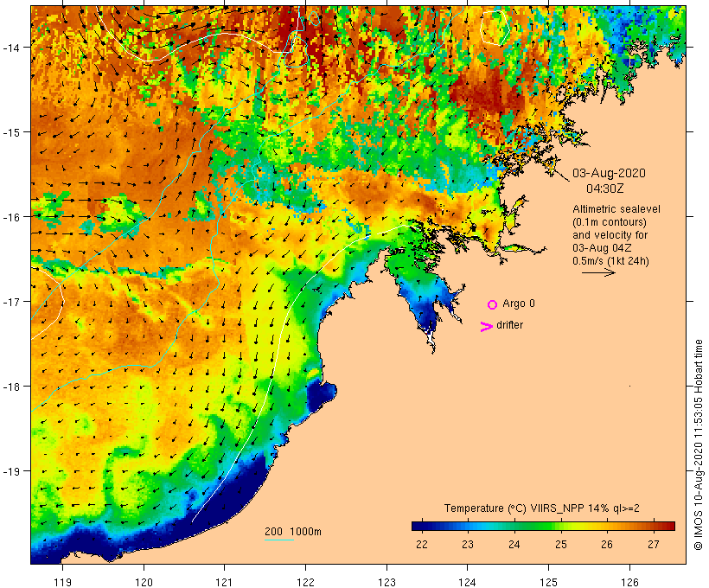
Task: Click the 23 tick label under the color bar
Action: (468, 545)
